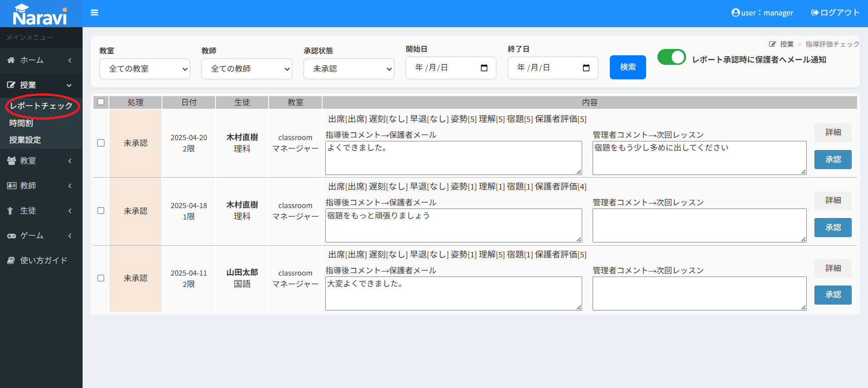Screen dimensions: 868x388
Task: Approve the 2025-04-20 report with 承認
Action: click(x=833, y=160)
